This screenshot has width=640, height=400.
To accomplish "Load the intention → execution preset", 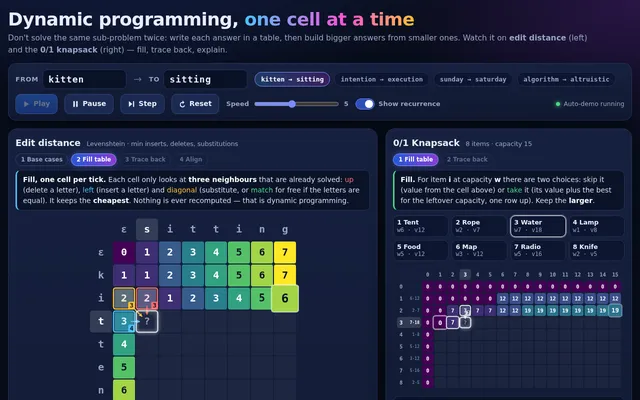I will point(382,79).
